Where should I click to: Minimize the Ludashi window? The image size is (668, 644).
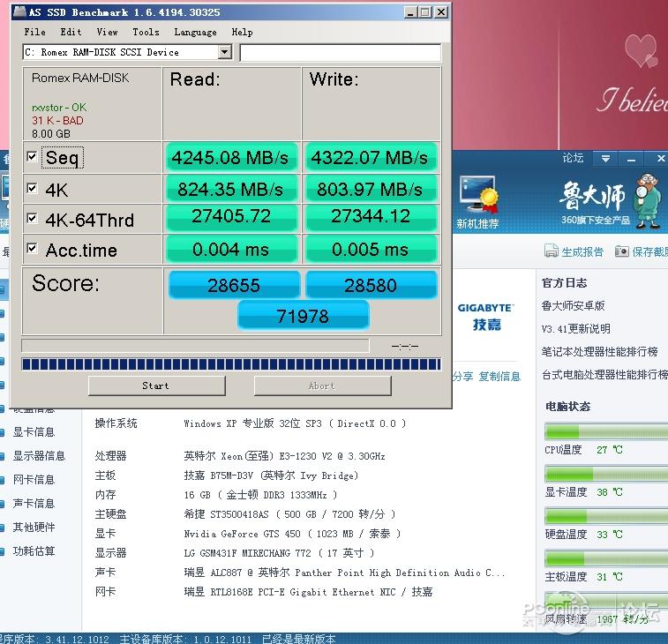[x=631, y=160]
